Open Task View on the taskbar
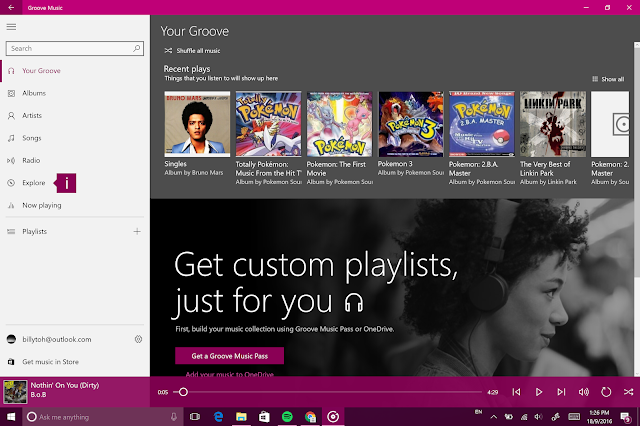This screenshot has height=426, width=640. (x=195, y=417)
